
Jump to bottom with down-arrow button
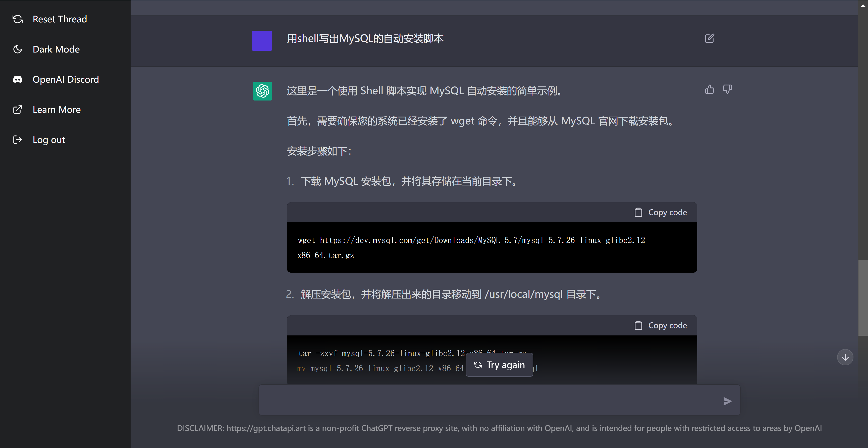coord(845,357)
